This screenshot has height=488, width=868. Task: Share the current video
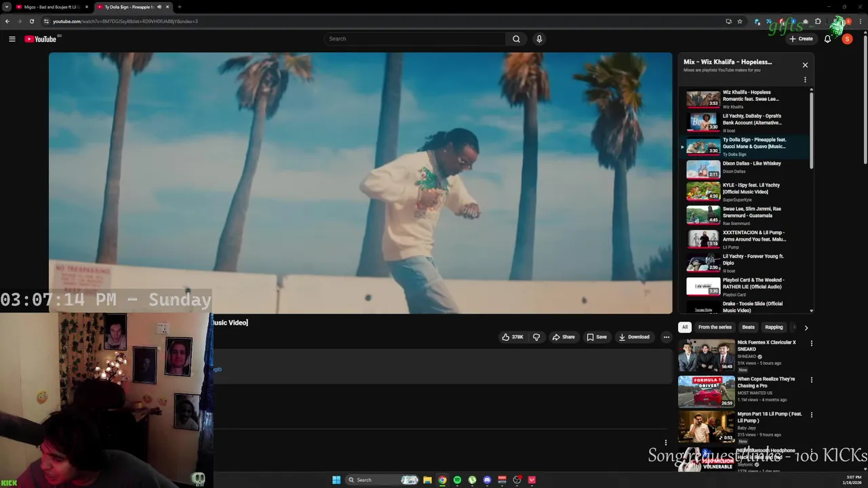564,337
